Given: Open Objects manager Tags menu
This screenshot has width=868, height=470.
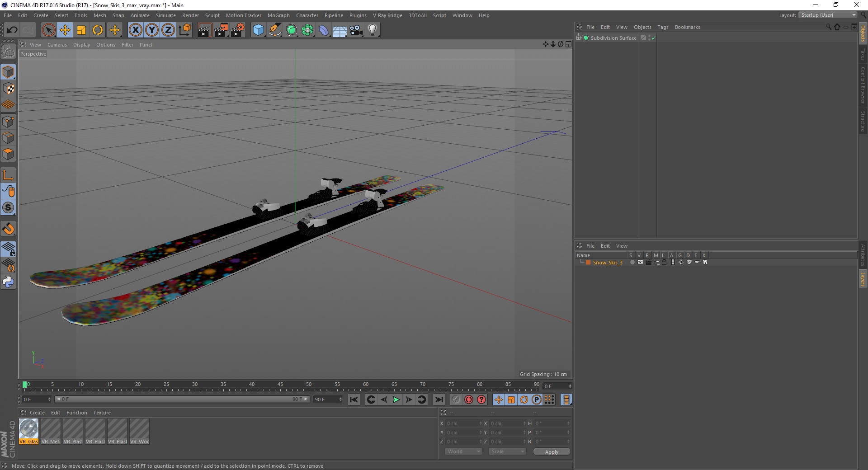Looking at the screenshot, I should click(663, 27).
